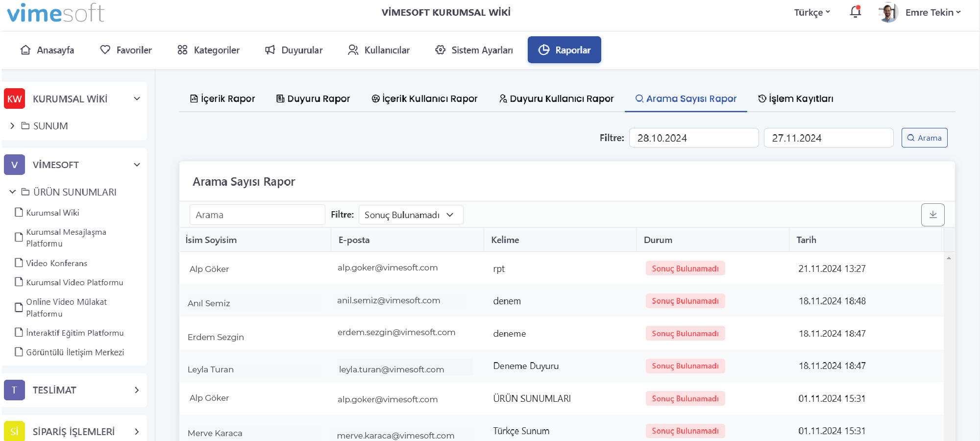This screenshot has width=980, height=441.
Task: Click Emre Tekin's profile avatar
Action: pyautogui.click(x=888, y=12)
